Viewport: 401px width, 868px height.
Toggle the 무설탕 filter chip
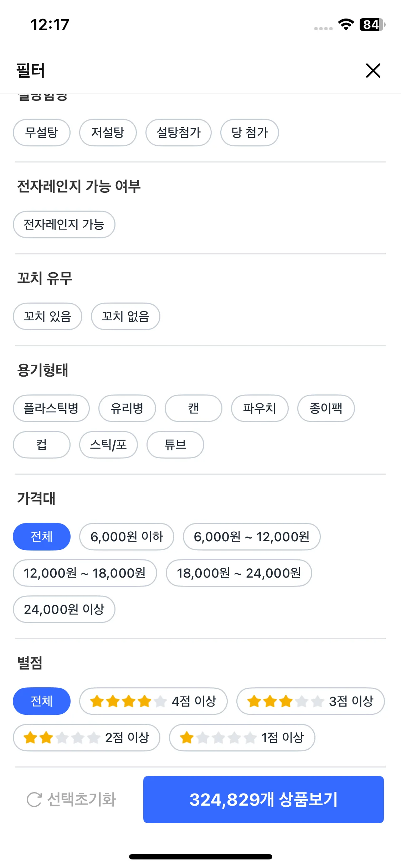(42, 133)
